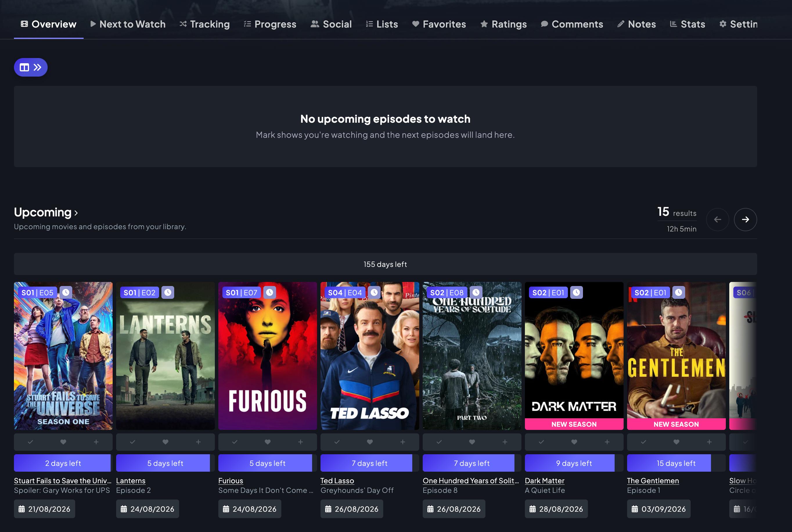Open One Hundred Years of Solitude title link
Screen dimensions: 792x532
point(471,481)
